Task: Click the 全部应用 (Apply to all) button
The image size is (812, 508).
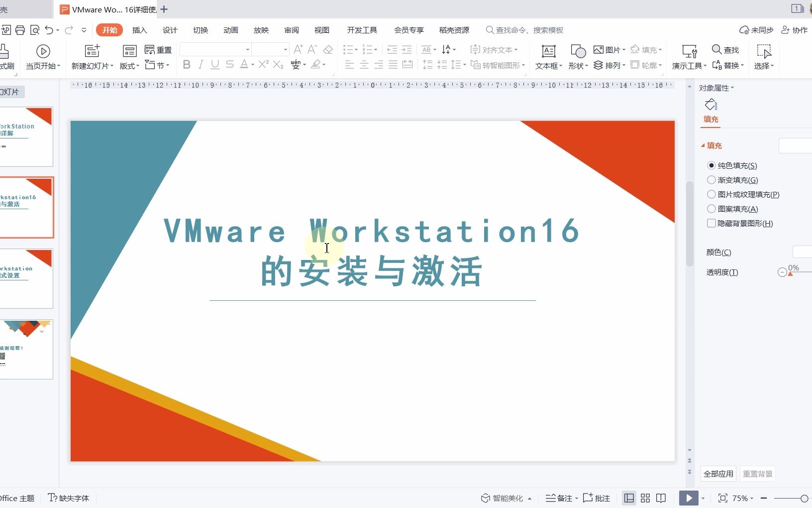Action: click(x=718, y=474)
